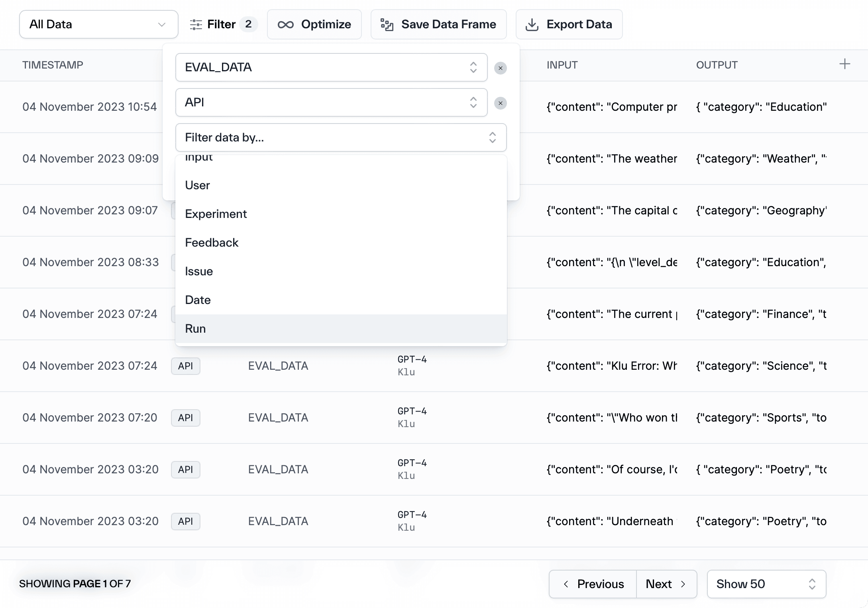868x608 pixels.
Task: Choose Feedback in filter options
Action: pyautogui.click(x=212, y=243)
